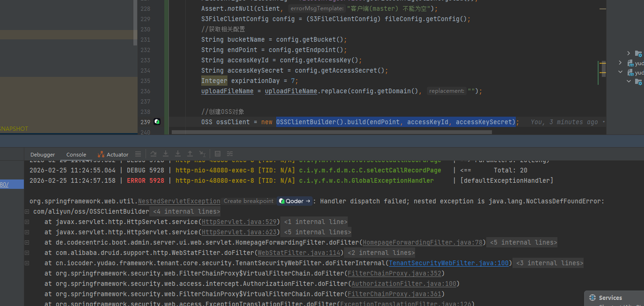Click the Qoder button in console

click(x=295, y=201)
